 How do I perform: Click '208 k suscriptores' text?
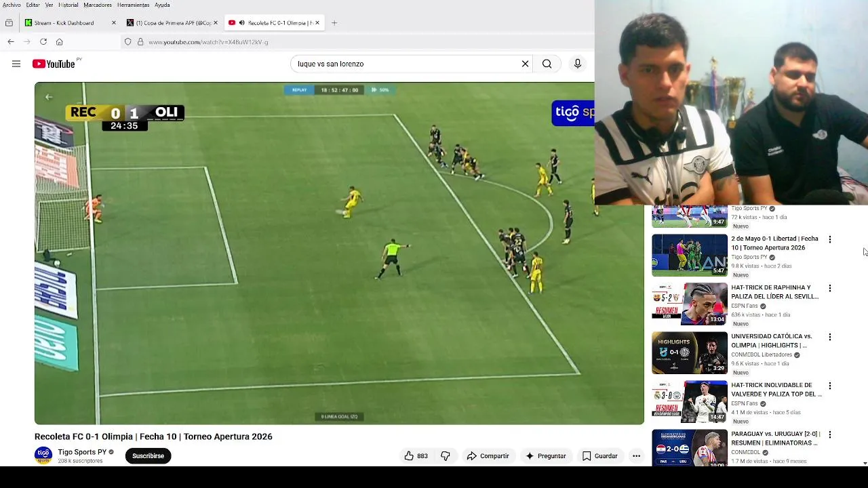(80, 461)
